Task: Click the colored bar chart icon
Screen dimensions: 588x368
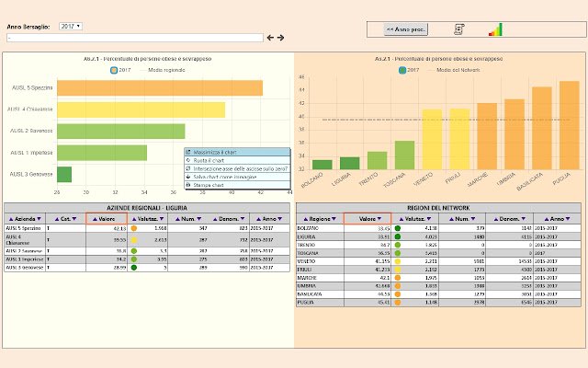Action: 495,29
